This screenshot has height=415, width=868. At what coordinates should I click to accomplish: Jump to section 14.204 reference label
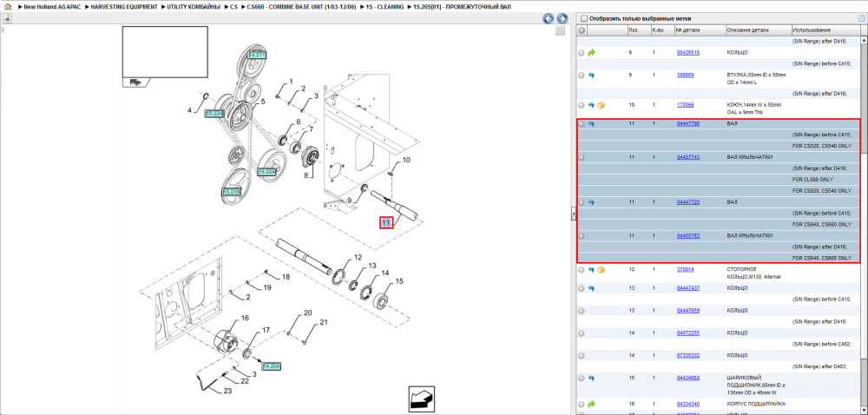pos(271,366)
